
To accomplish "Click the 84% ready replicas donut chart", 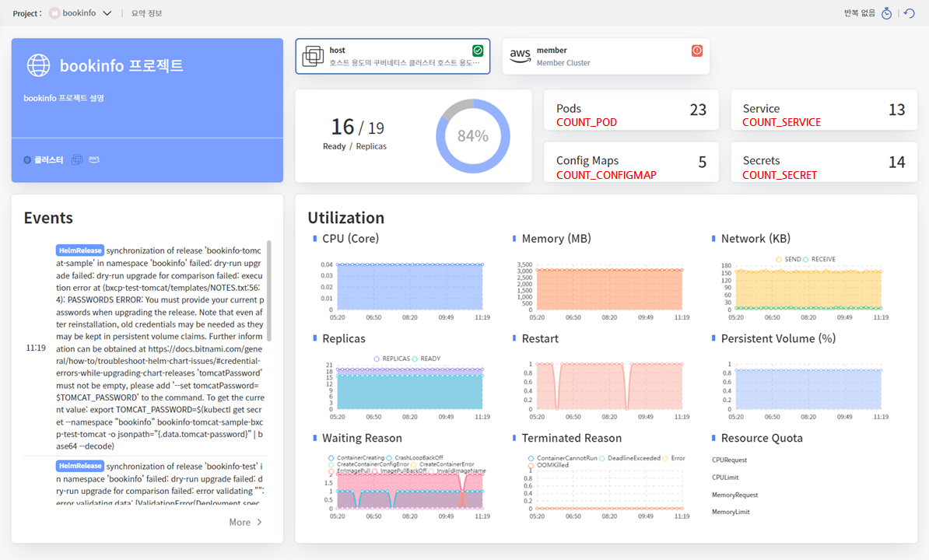I will pos(473,136).
